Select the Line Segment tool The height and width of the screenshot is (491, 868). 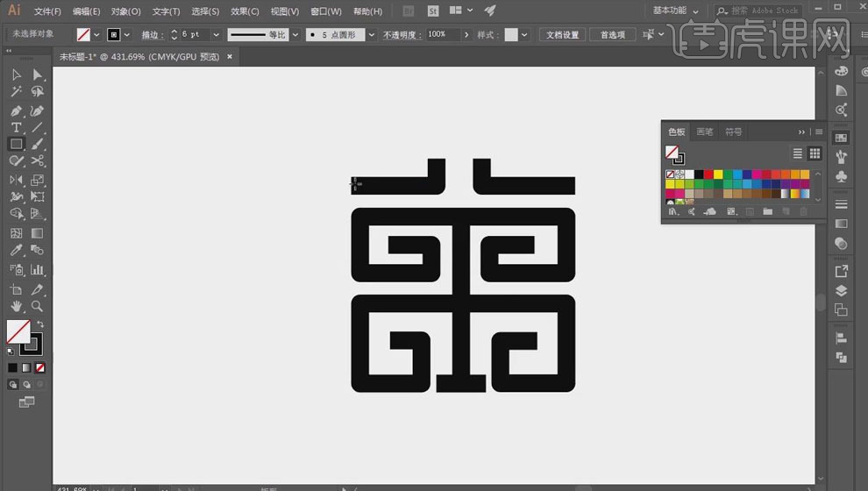click(37, 127)
